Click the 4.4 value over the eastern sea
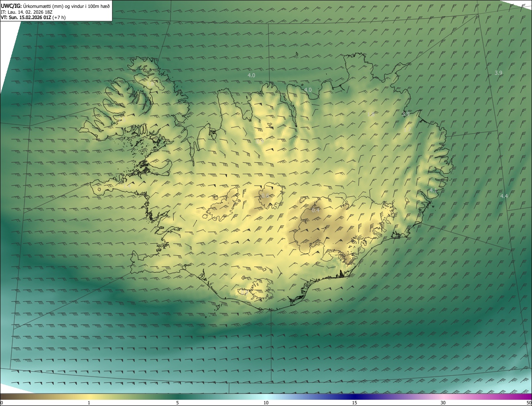The image size is (532, 406). point(504,196)
